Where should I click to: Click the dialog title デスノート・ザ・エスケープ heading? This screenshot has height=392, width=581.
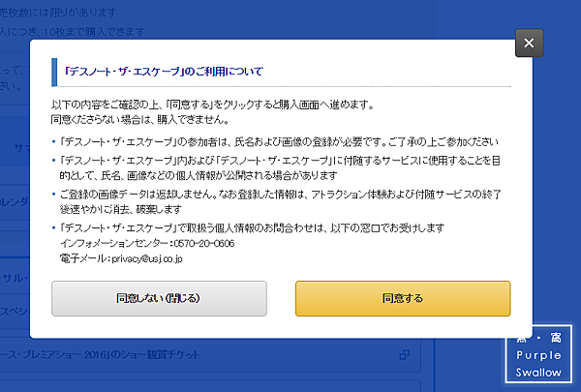(x=164, y=71)
